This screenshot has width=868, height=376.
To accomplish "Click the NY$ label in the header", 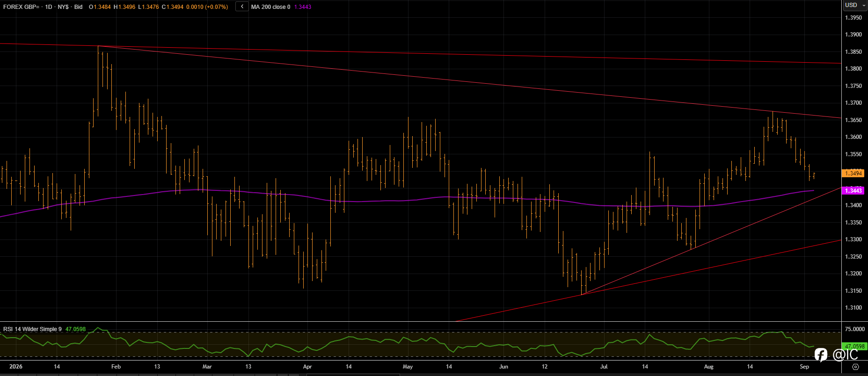I will (x=63, y=7).
